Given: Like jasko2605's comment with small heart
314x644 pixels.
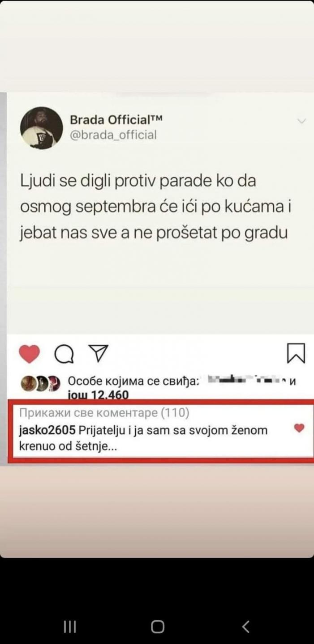Looking at the screenshot, I should click(x=299, y=428).
